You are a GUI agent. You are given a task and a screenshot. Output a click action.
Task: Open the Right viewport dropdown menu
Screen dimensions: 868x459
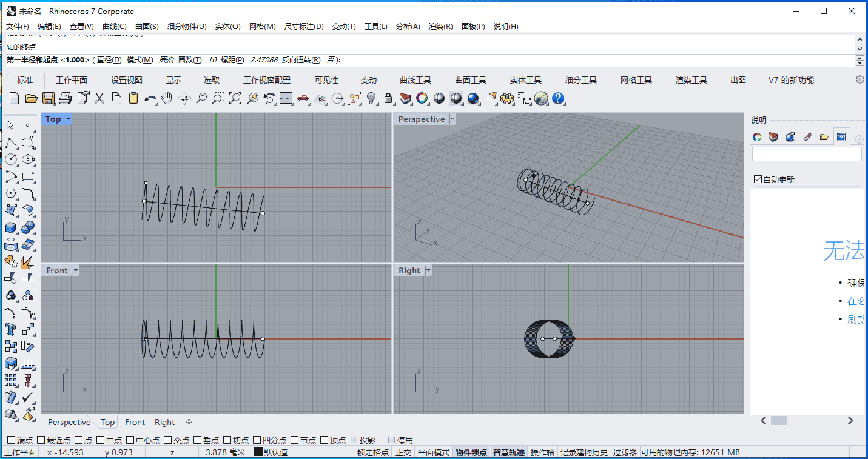coord(428,270)
